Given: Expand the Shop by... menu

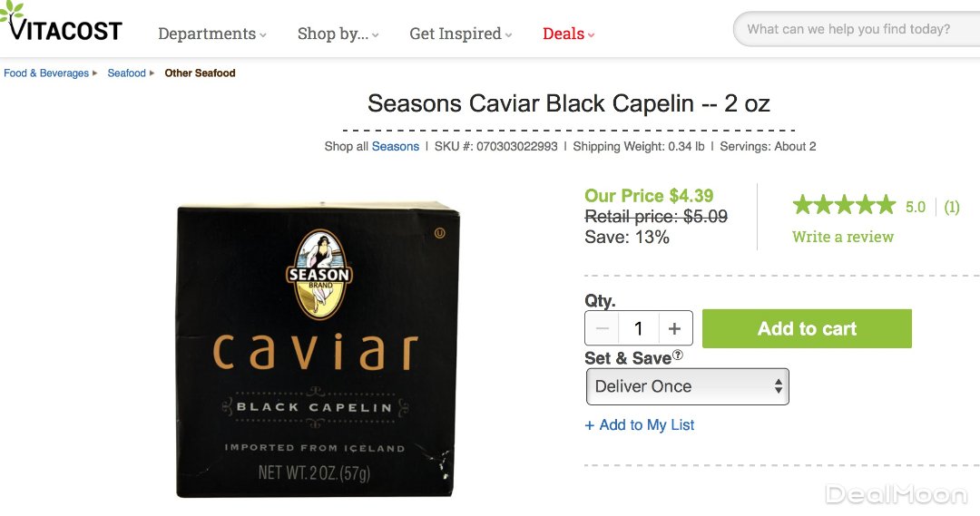Looking at the screenshot, I should pyautogui.click(x=338, y=34).
